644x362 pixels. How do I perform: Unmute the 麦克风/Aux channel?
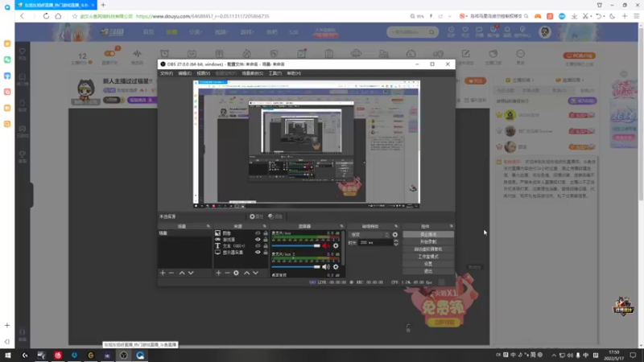coord(326,246)
